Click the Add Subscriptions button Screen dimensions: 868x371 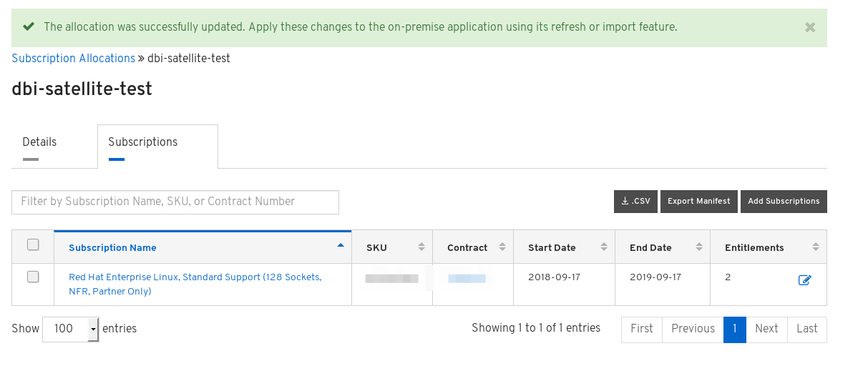(784, 202)
